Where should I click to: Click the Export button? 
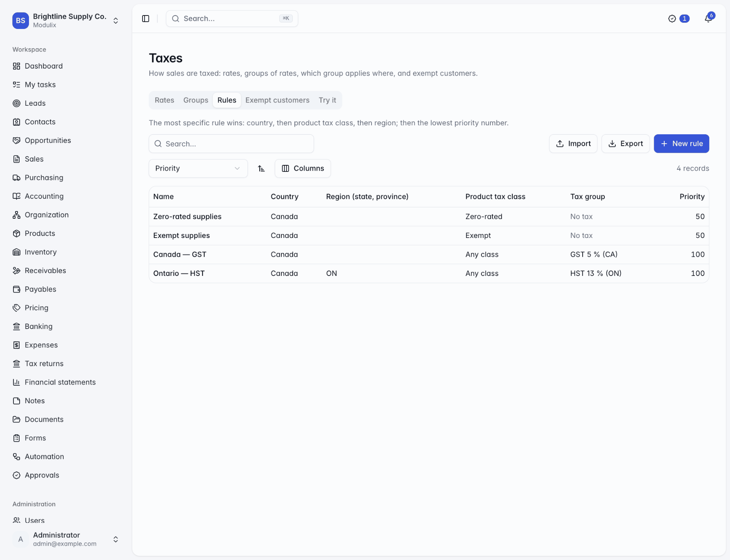(x=625, y=144)
